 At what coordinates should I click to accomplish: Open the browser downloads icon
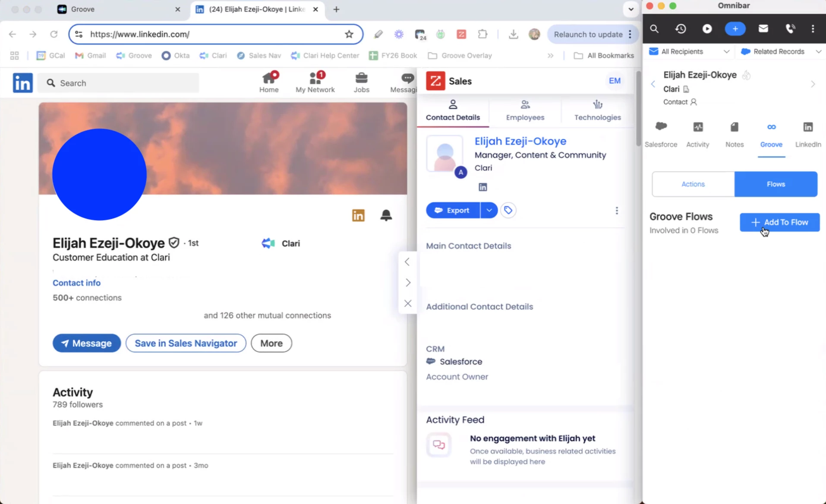pyautogui.click(x=513, y=34)
